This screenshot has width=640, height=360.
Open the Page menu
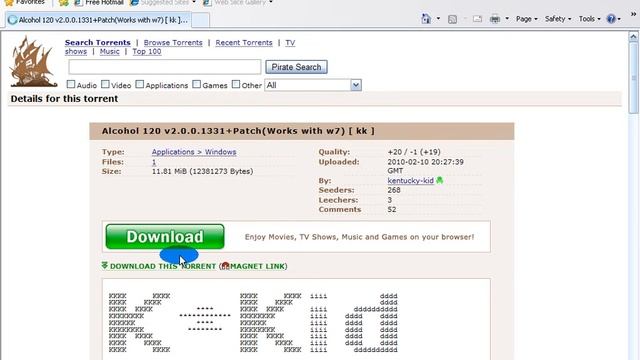(527, 19)
